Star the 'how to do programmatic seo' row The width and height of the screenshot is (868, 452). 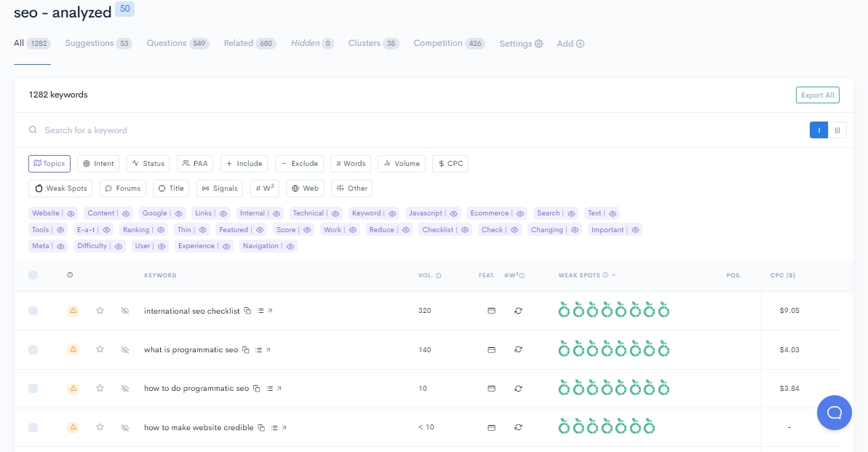click(x=100, y=388)
